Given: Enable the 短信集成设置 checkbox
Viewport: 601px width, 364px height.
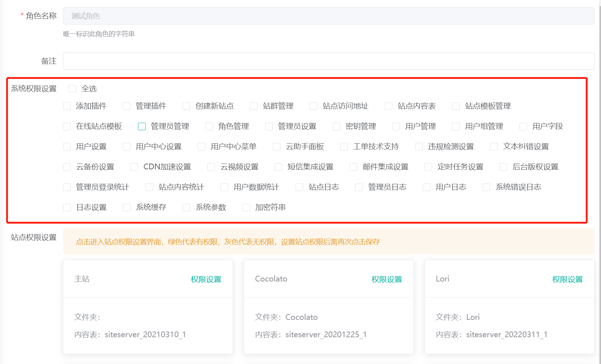Looking at the screenshot, I should [279, 167].
